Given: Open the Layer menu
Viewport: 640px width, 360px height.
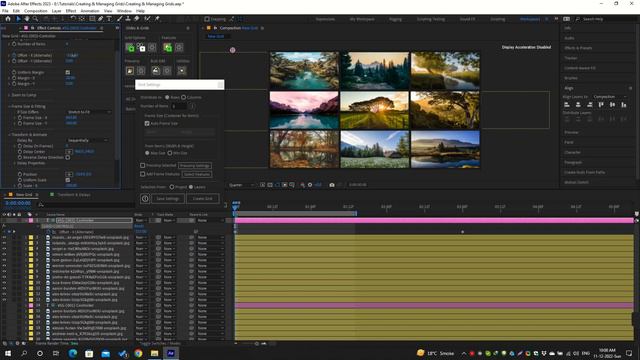Looking at the screenshot, I should click(56, 11).
